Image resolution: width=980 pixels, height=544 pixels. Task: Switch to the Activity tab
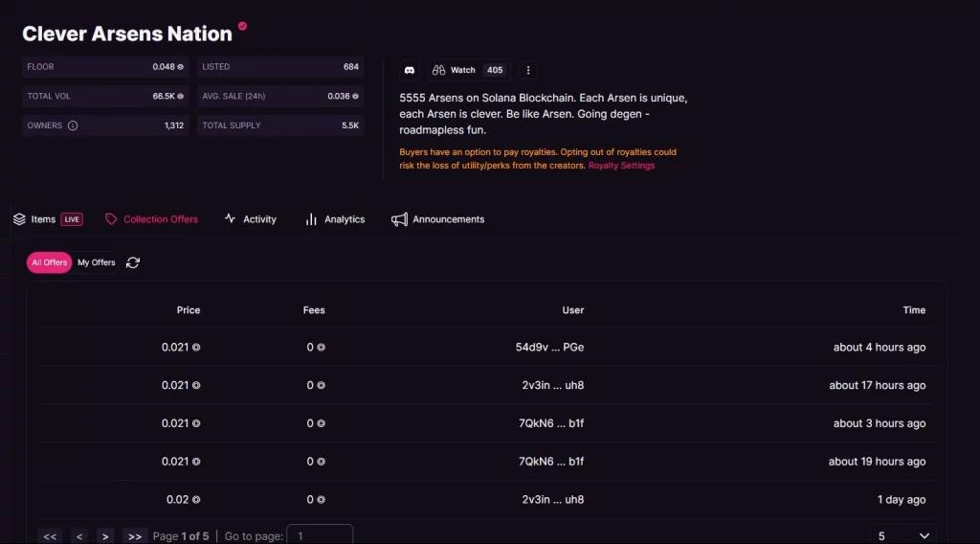point(251,219)
